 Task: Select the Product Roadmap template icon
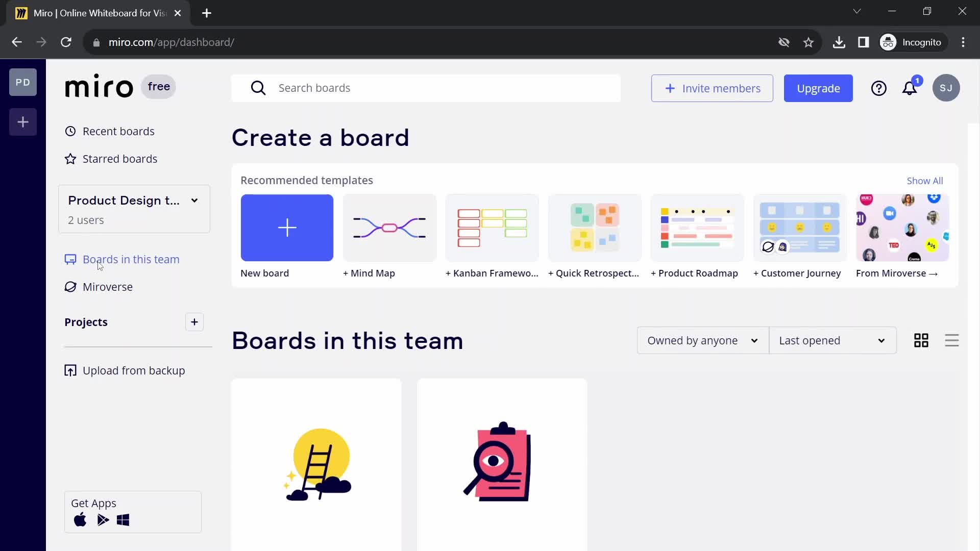click(698, 228)
